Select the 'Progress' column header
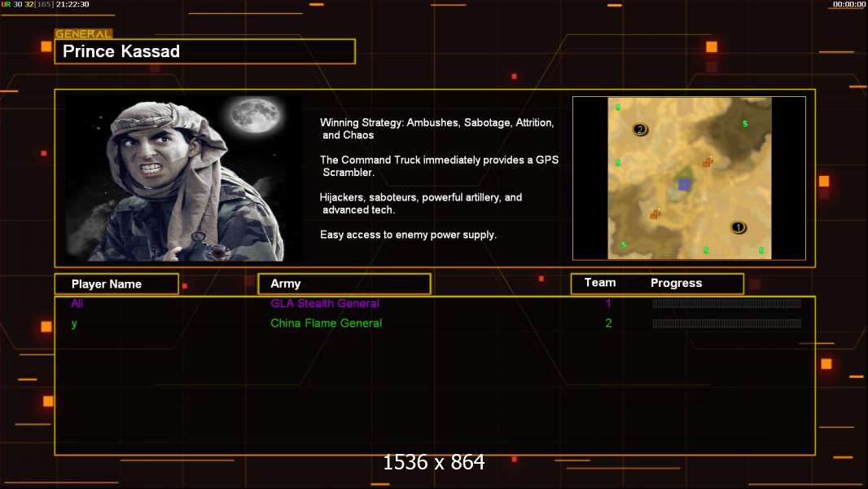Image resolution: width=868 pixels, height=489 pixels. (x=676, y=283)
